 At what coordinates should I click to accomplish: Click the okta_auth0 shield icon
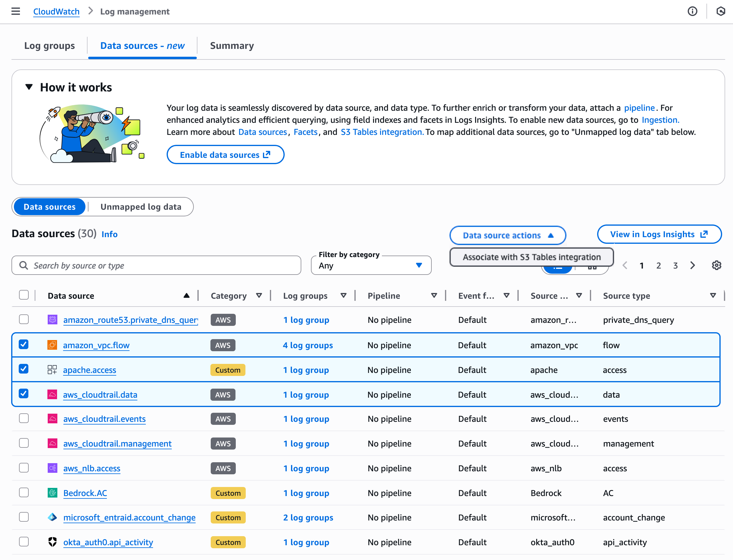pos(52,542)
